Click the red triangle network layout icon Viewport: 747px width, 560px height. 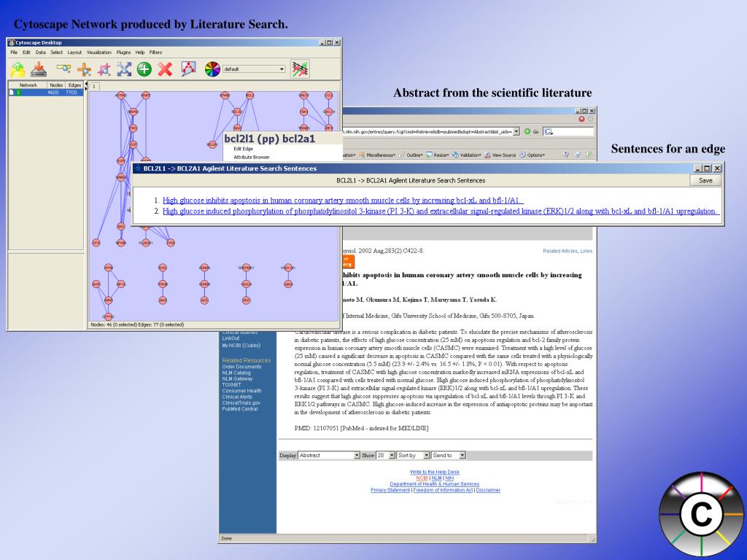pos(188,69)
